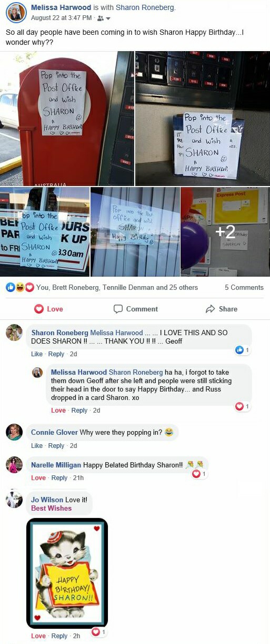Click Sharon Roneberg's comment avatar
This screenshot has height=644, width=270.
tap(14, 333)
